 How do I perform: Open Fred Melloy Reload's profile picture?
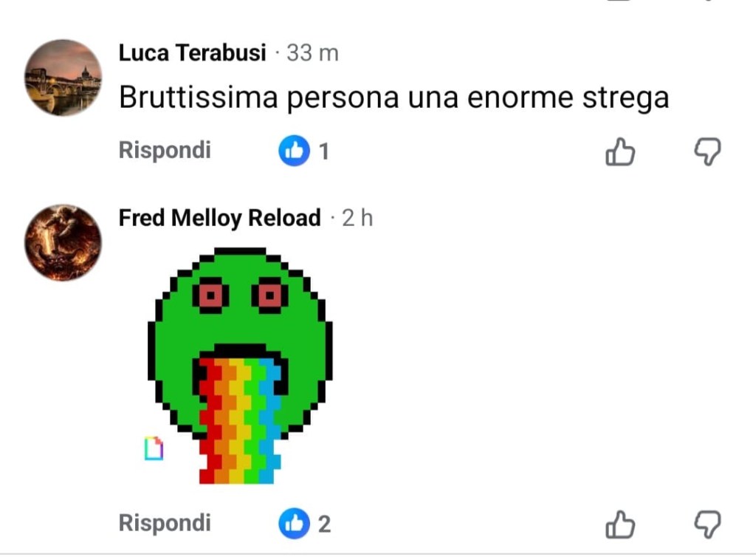point(63,242)
